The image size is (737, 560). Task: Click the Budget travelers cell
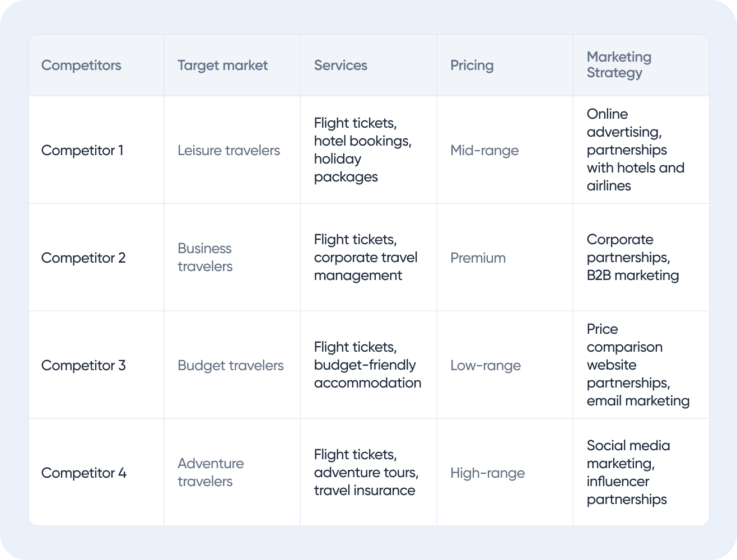click(230, 365)
